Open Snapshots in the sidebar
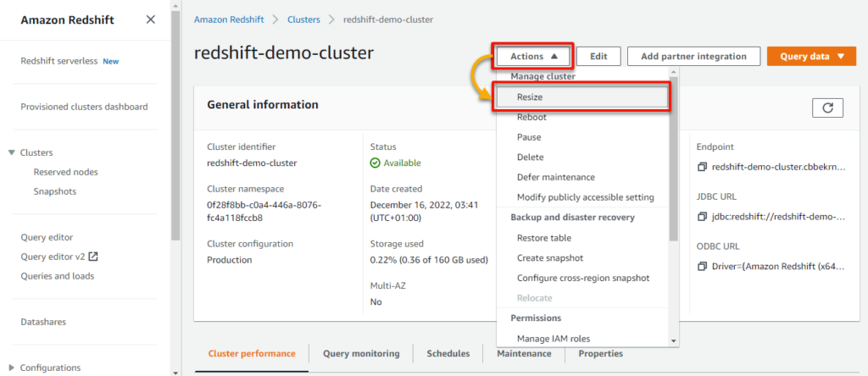868x376 pixels. [55, 192]
